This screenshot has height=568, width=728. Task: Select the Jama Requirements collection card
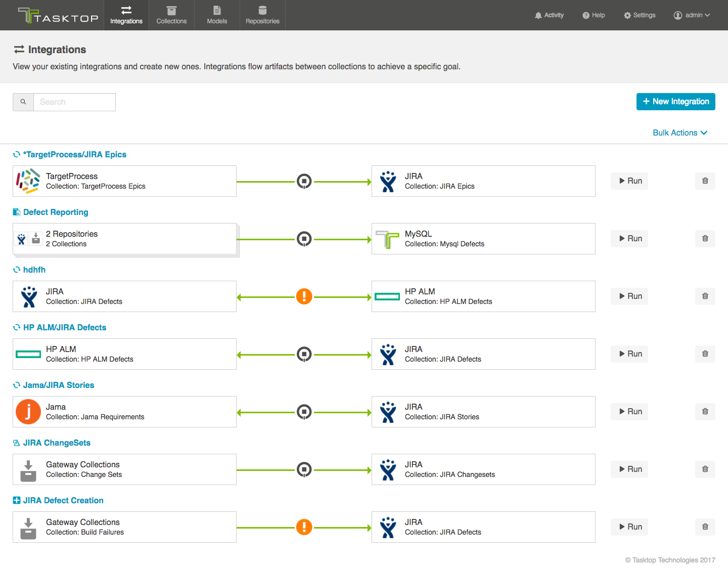[x=124, y=412]
